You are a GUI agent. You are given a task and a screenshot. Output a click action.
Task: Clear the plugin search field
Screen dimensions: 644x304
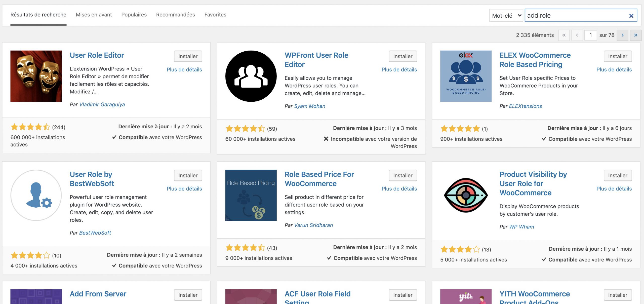(x=631, y=16)
